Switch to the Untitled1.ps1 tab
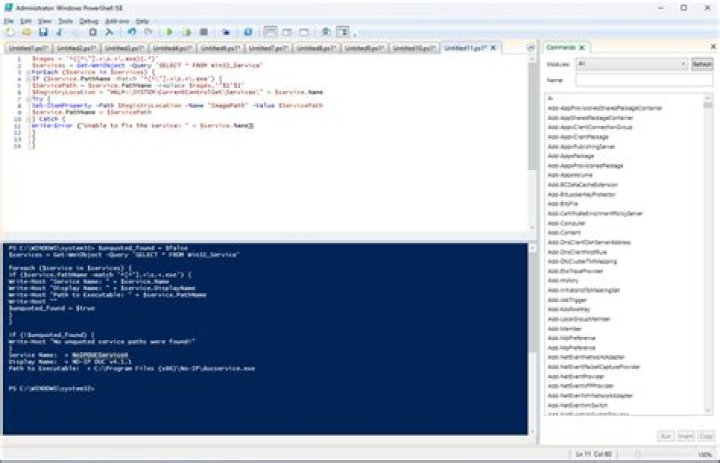This screenshot has width=720, height=463. [28, 48]
